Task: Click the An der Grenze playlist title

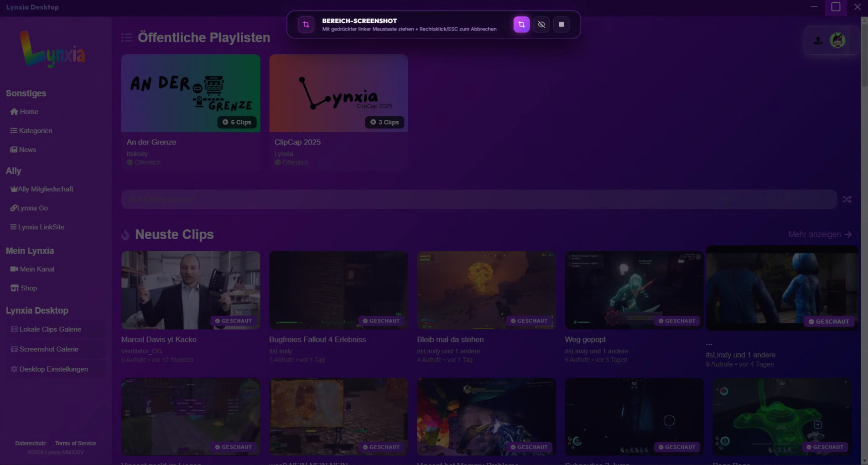Action: coord(151,142)
